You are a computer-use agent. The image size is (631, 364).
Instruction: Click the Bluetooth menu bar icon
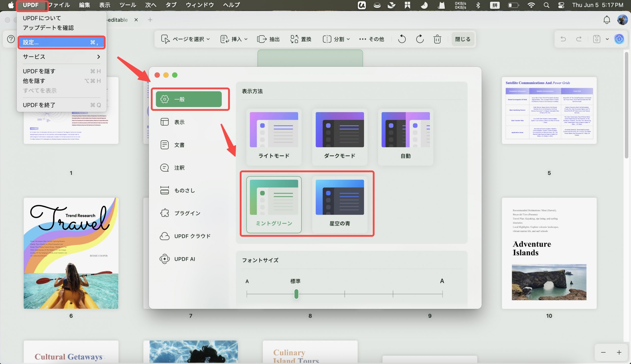[x=478, y=5]
